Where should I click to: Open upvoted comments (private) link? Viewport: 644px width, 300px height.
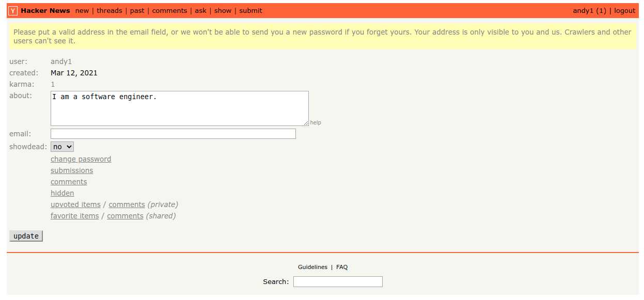127,204
